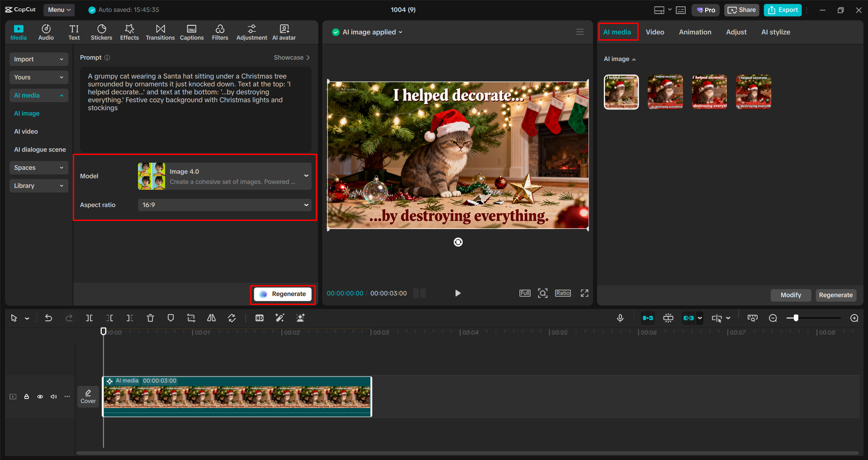The image size is (868, 460).
Task: Switch to the Animation tab
Action: click(x=695, y=32)
